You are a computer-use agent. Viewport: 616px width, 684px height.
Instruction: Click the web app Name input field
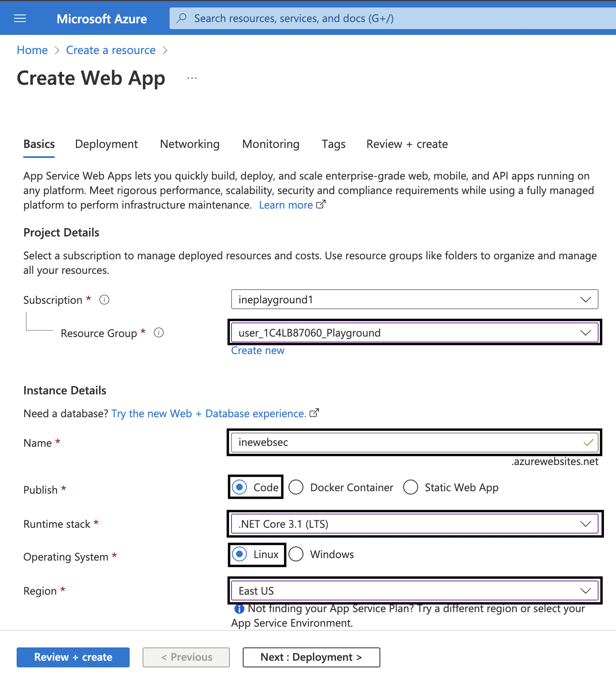[407, 443]
